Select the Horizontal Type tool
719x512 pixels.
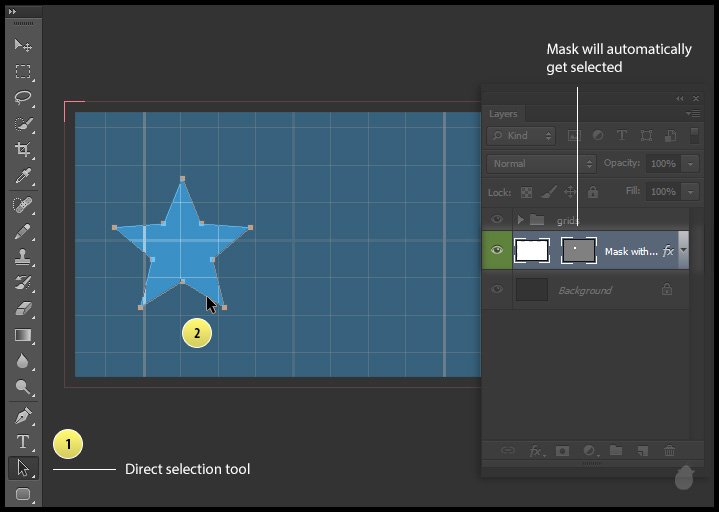coord(23,441)
